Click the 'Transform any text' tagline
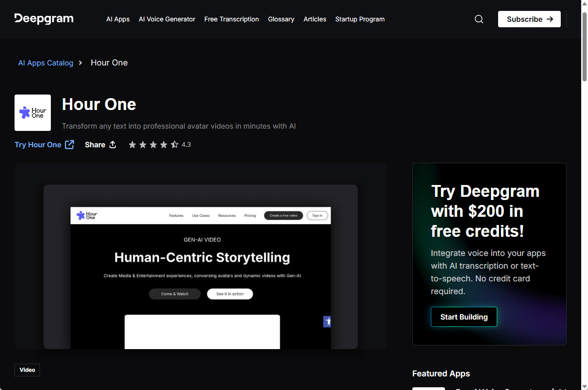 pos(179,126)
